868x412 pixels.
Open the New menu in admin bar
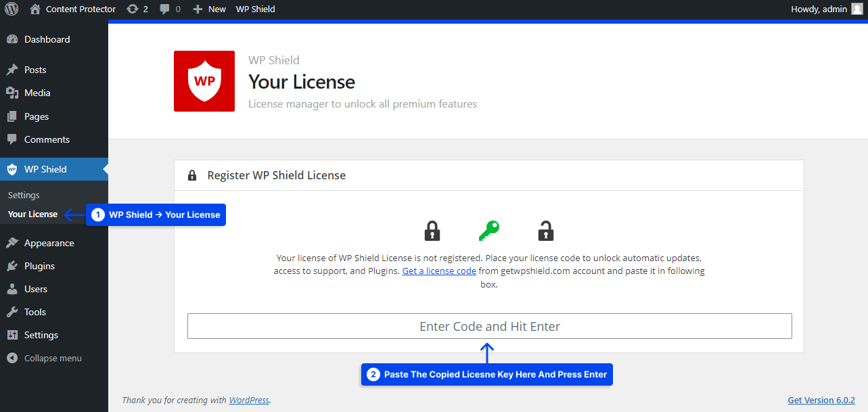[x=208, y=9]
